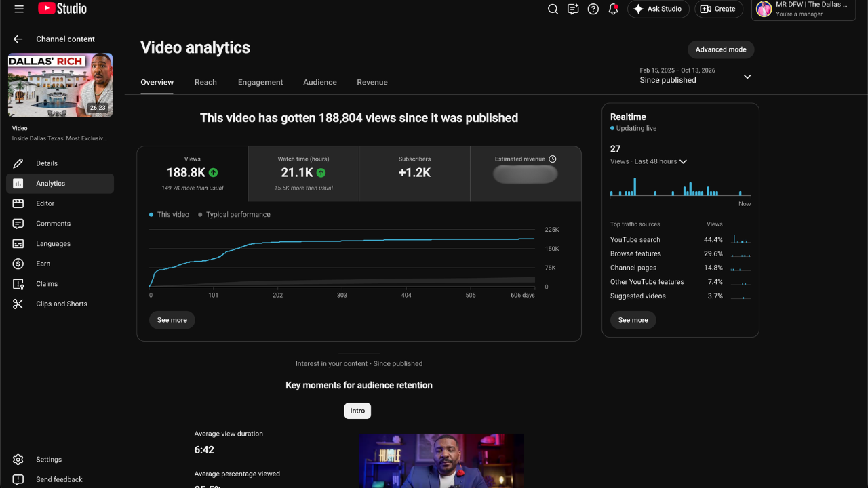Open the Help question mark icon
Viewport: 868px width, 488px height.
593,9
